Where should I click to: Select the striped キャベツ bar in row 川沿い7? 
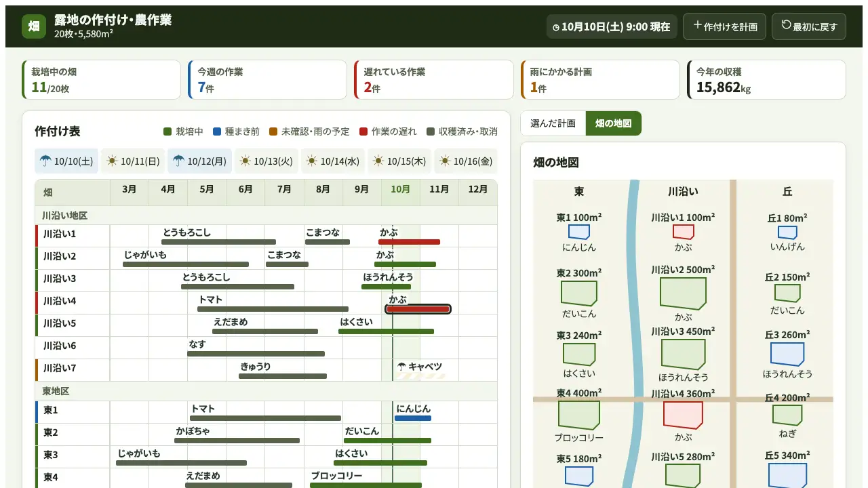(420, 376)
